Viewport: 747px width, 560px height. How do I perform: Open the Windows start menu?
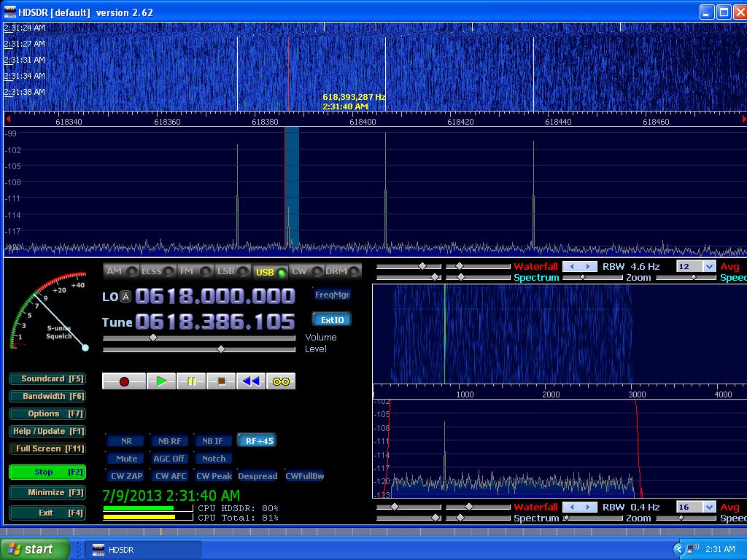coord(34,550)
